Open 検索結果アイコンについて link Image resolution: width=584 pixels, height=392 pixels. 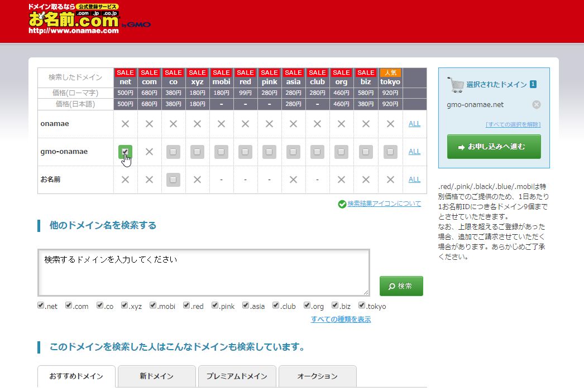pos(384,204)
